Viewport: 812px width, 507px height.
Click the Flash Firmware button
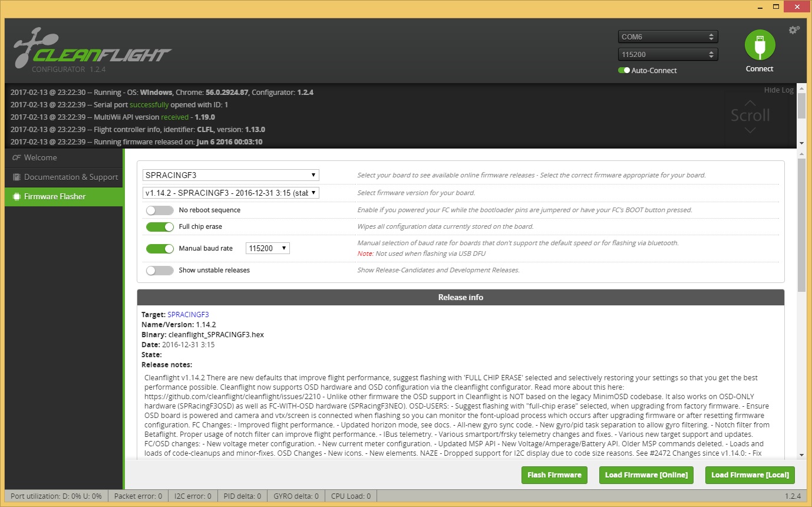(x=554, y=475)
